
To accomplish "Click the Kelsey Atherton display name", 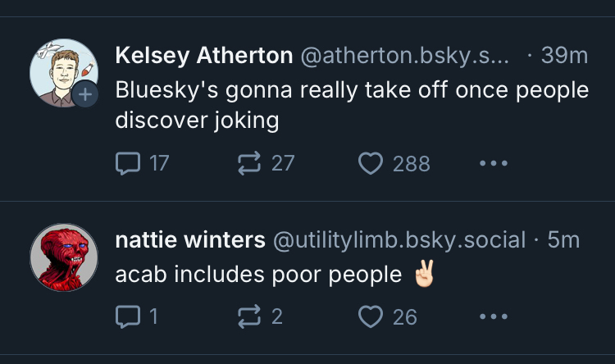I will tap(204, 55).
